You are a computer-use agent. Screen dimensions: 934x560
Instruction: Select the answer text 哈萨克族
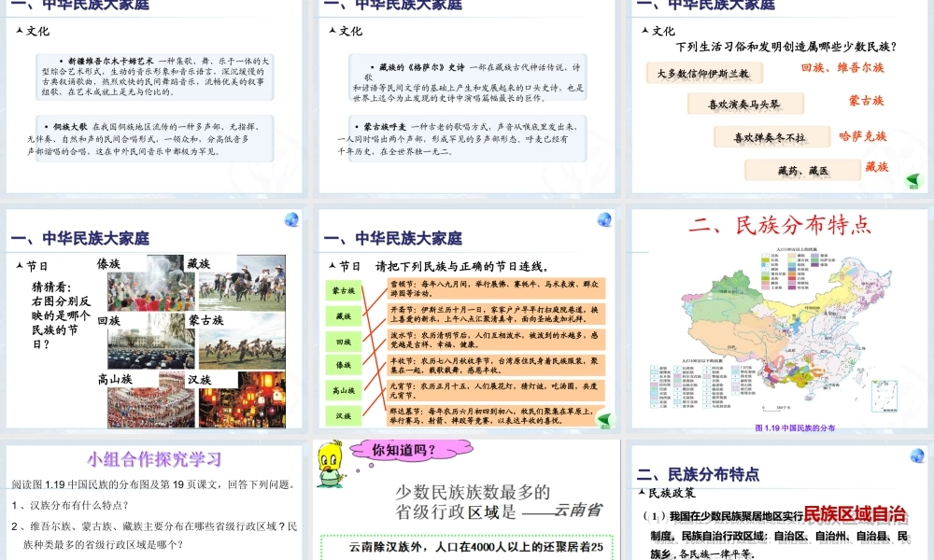point(862,135)
